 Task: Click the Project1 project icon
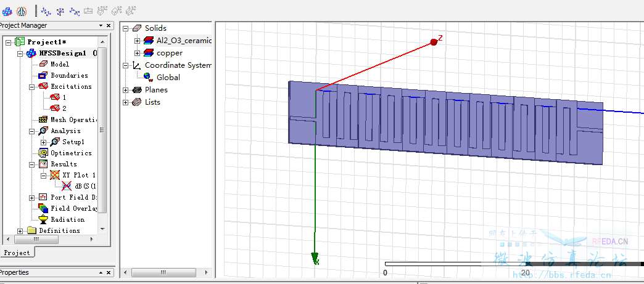[20, 42]
